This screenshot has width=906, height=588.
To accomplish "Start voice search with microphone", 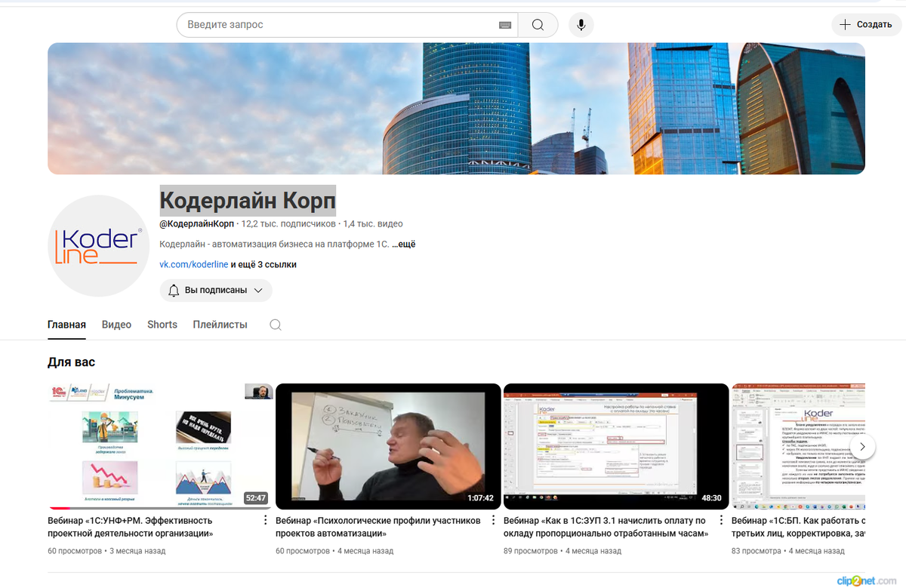I will pyautogui.click(x=581, y=25).
